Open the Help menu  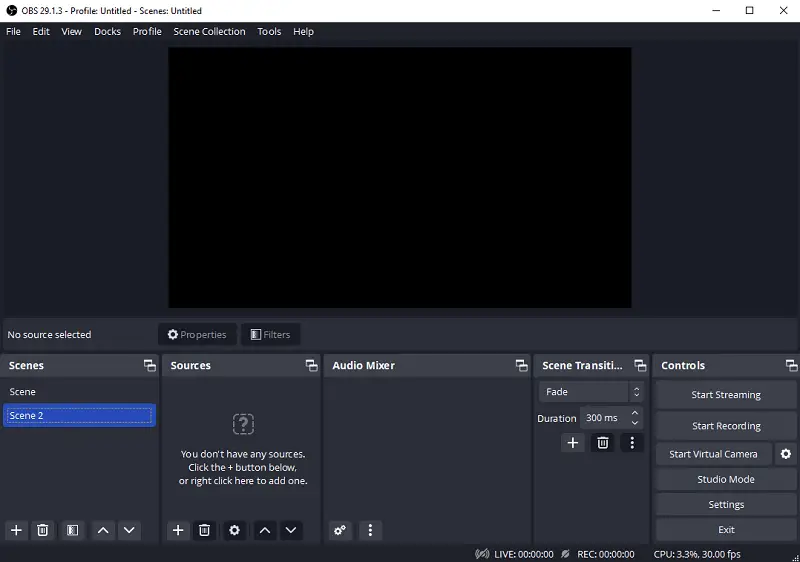coord(303,32)
